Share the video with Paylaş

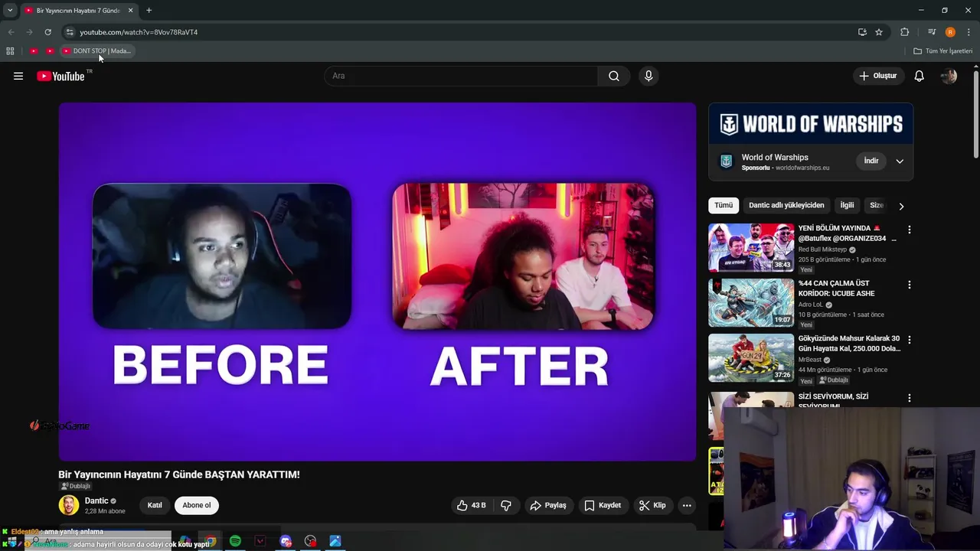coord(548,505)
